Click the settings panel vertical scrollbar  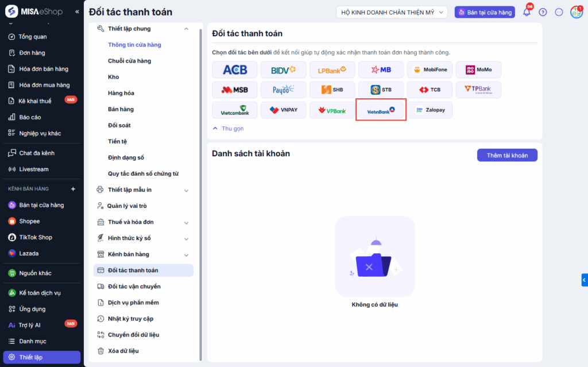200,194
